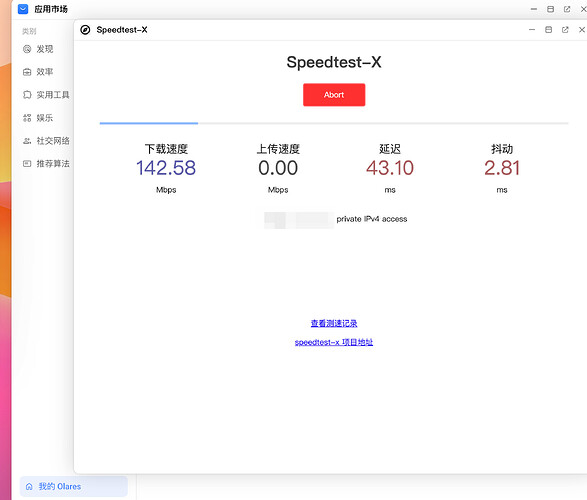
Task: Minimize the 应用市场 window
Action: [x=534, y=9]
